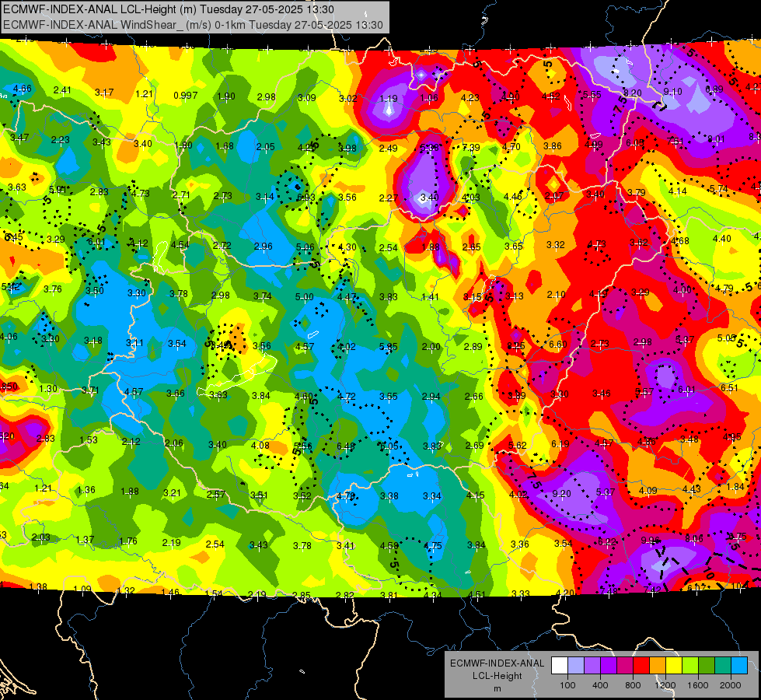This screenshot has width=761, height=700.
Task: Click the grid value 1.41
Action: click(430, 297)
